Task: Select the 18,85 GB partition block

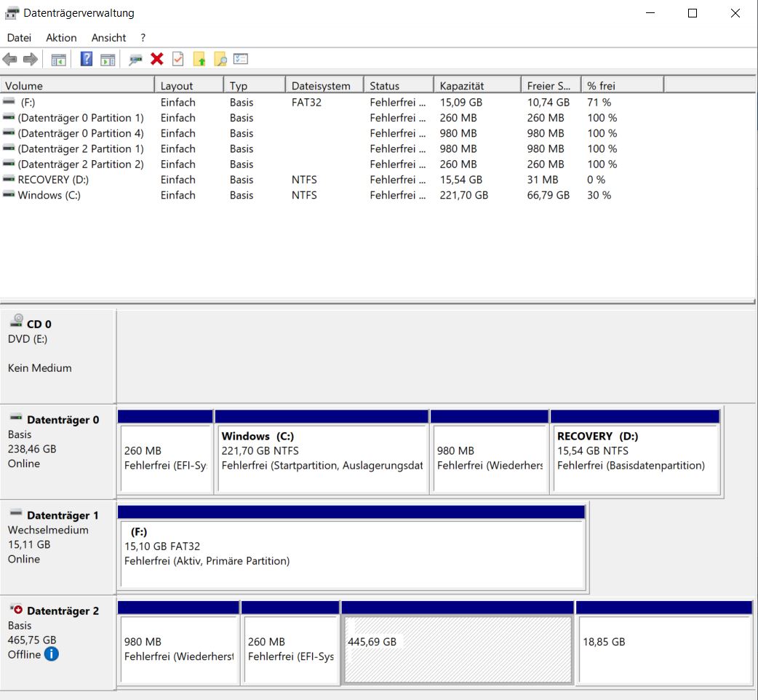Action: pos(664,643)
